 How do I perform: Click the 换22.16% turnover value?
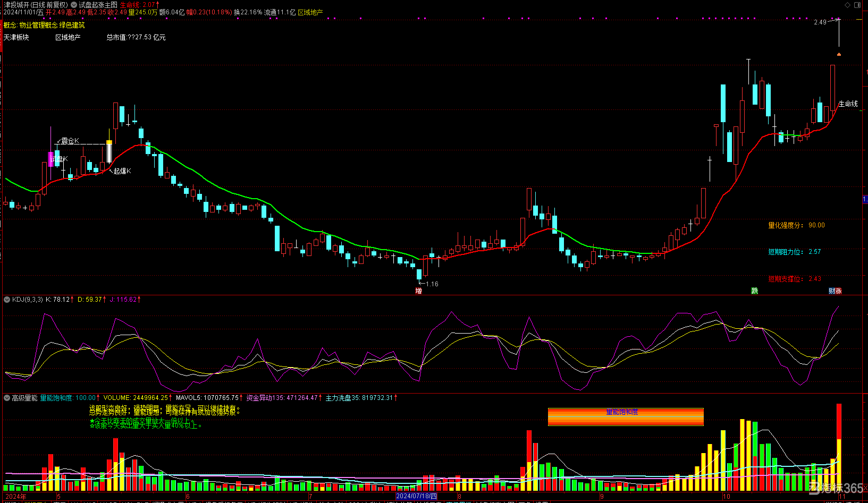248,12
